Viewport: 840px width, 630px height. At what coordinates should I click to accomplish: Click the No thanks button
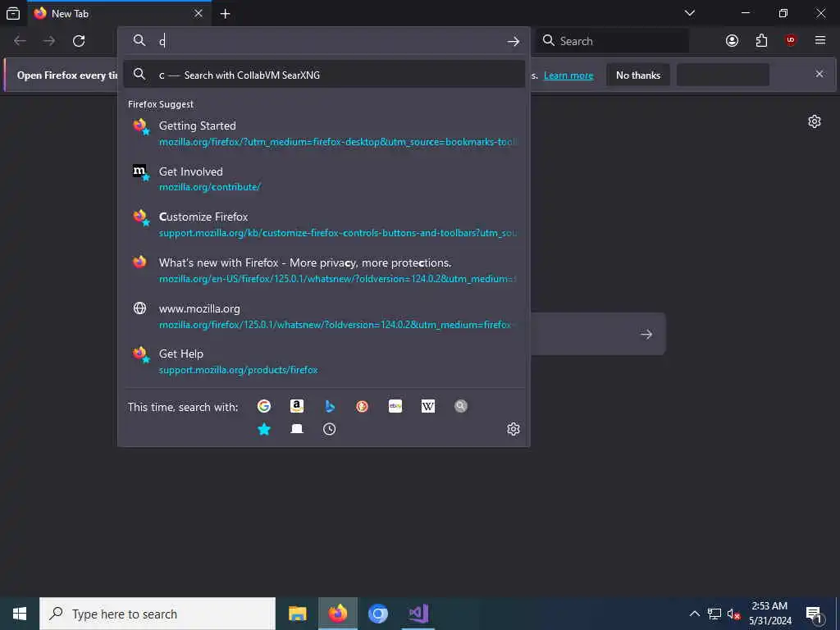[638, 75]
